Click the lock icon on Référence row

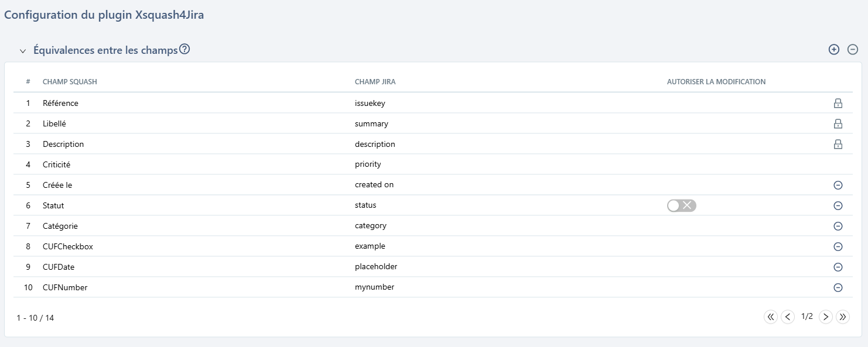[838, 104]
